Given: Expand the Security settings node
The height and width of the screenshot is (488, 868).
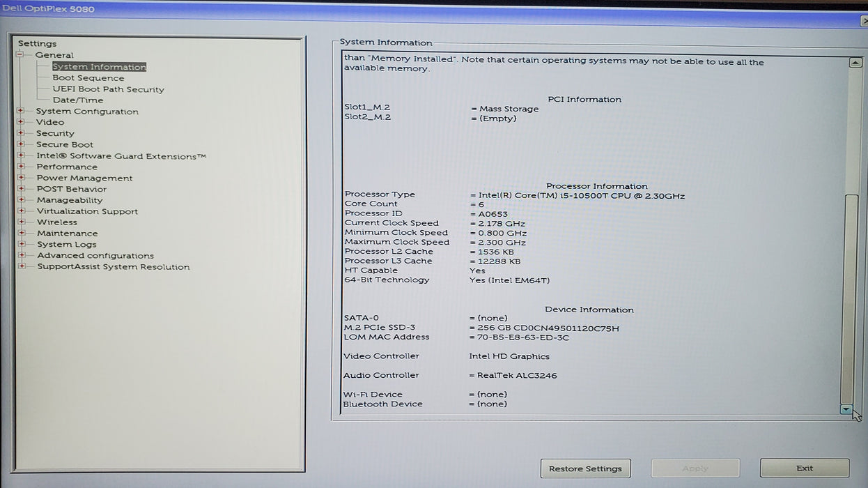Looking at the screenshot, I should [21, 133].
